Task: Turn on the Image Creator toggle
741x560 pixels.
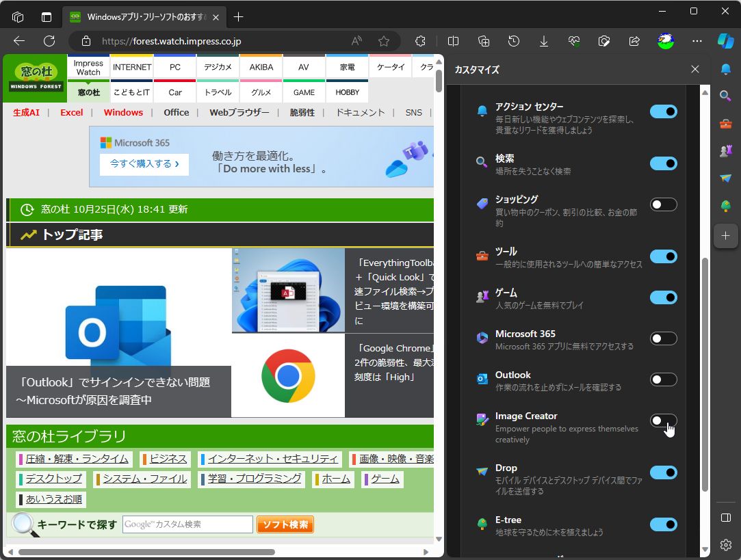Action: coord(662,421)
